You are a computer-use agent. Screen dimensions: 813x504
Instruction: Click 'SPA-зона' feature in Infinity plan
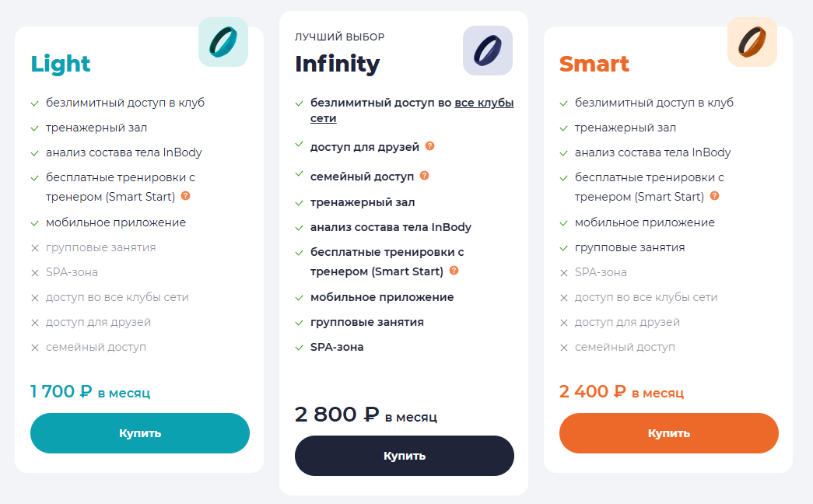point(337,347)
